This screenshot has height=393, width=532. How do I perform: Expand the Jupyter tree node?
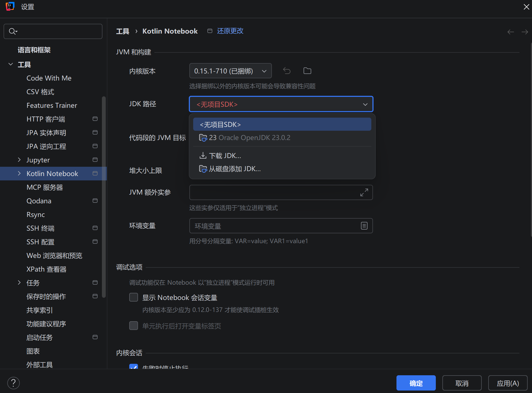(19, 160)
